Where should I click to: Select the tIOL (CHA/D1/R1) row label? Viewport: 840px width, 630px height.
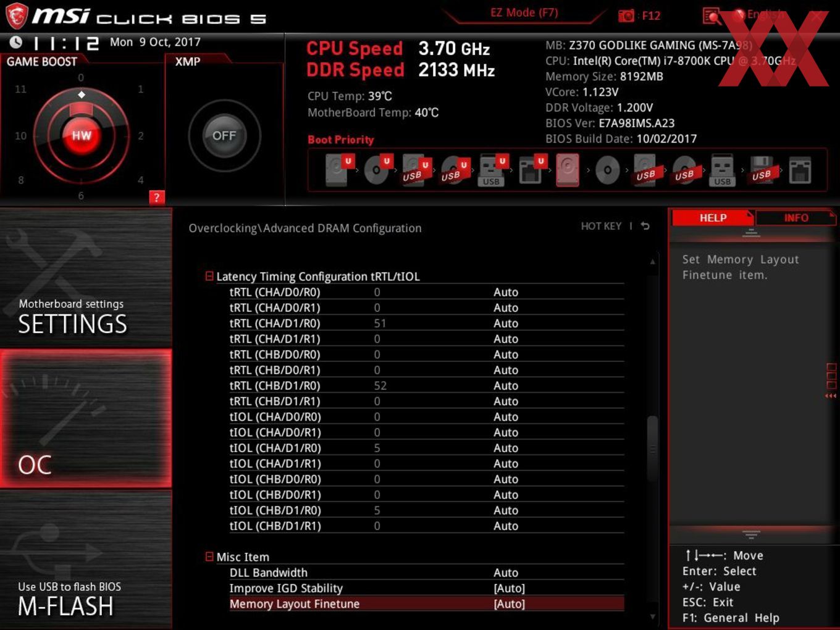(x=275, y=464)
